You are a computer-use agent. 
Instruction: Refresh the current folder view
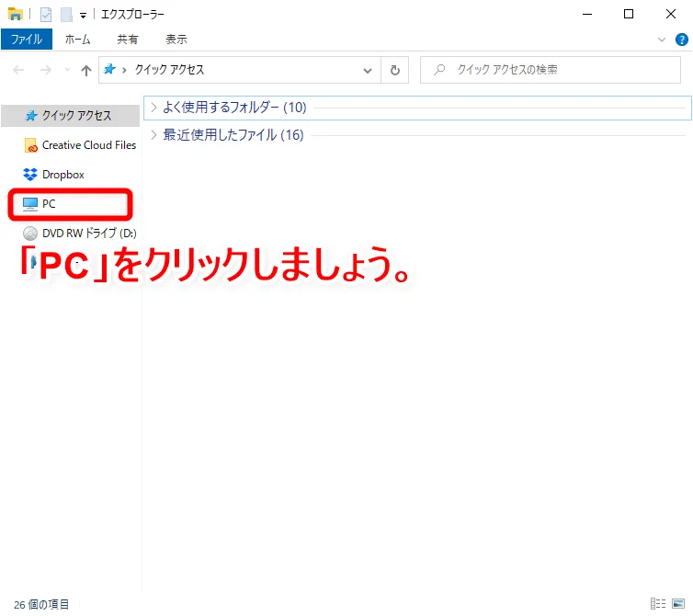click(394, 70)
